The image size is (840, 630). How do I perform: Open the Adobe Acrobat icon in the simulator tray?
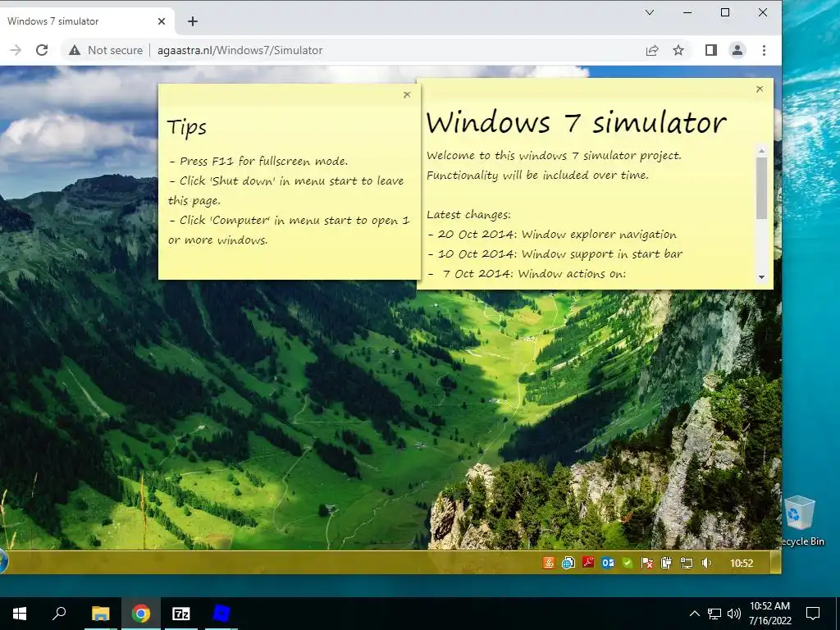pyautogui.click(x=587, y=563)
